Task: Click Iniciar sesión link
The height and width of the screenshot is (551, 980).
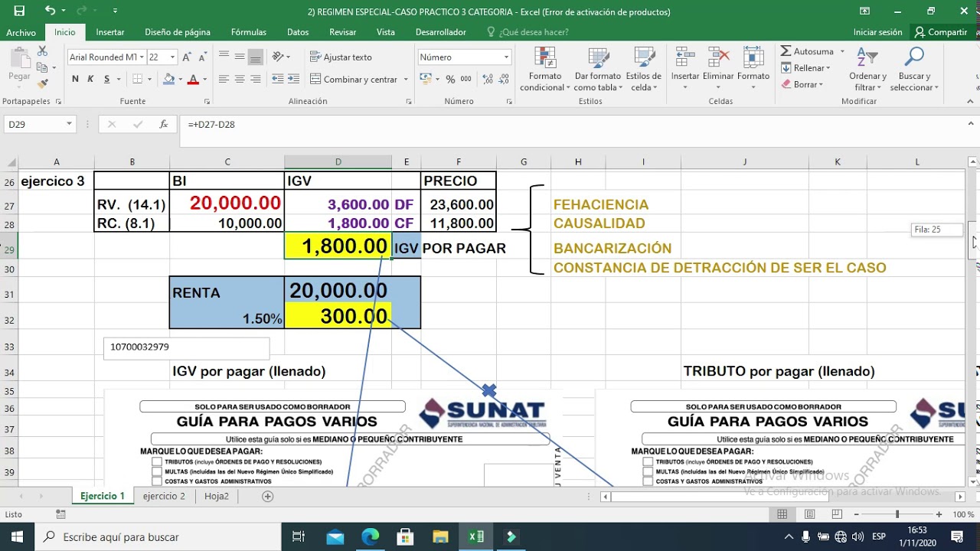Action: click(x=877, y=32)
